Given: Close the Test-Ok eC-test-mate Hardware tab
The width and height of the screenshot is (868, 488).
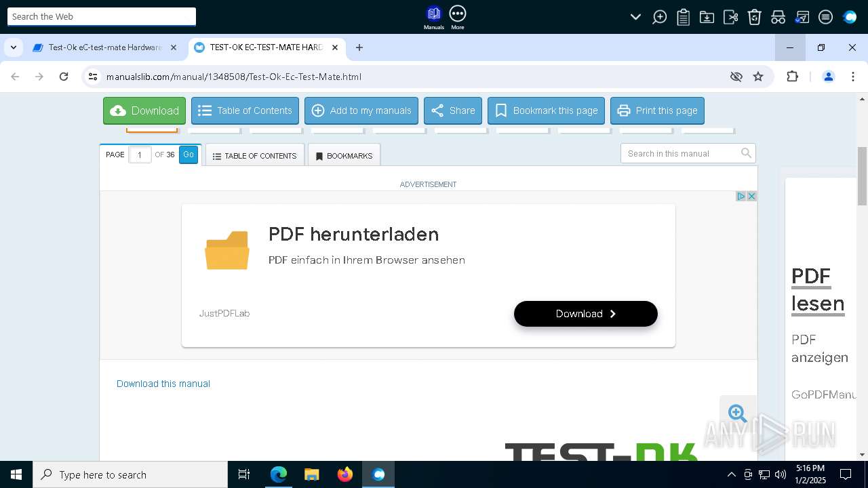Looking at the screenshot, I should [174, 47].
